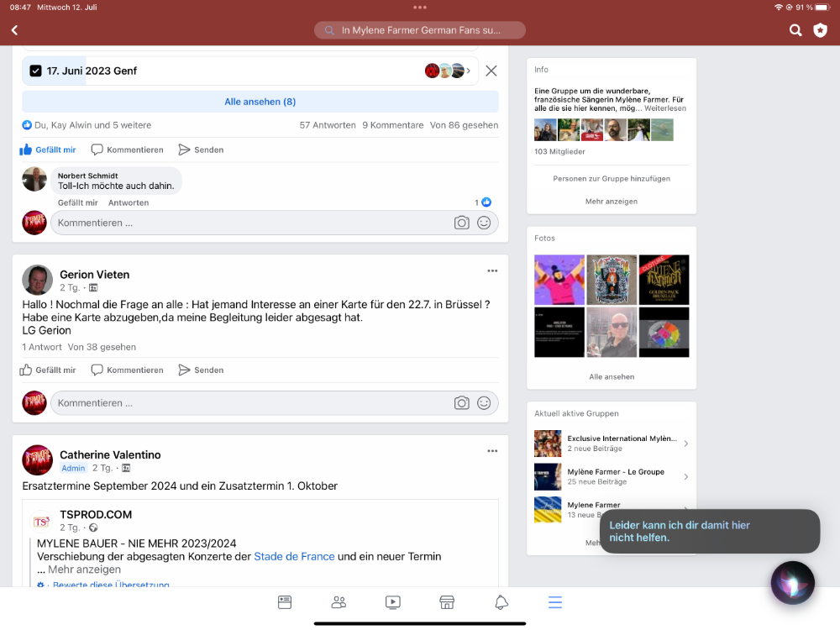Open the notifications bell in bottom bar
The image size is (840, 630).
click(x=501, y=602)
